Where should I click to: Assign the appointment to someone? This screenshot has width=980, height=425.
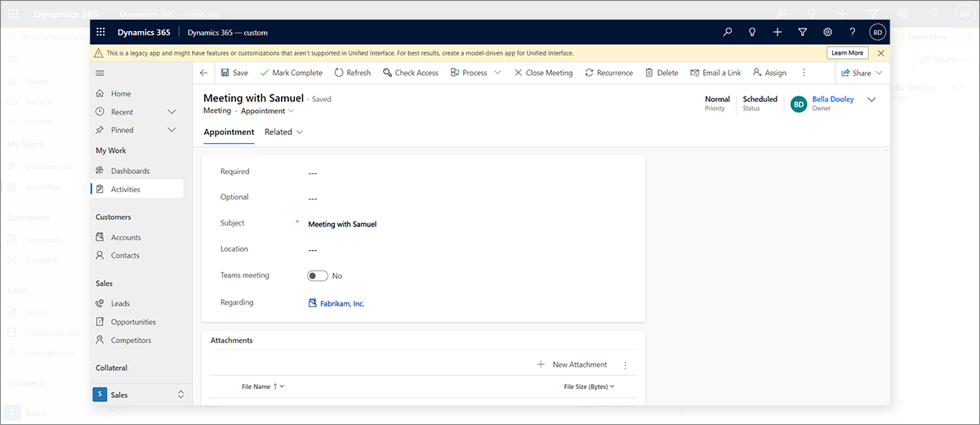(769, 73)
